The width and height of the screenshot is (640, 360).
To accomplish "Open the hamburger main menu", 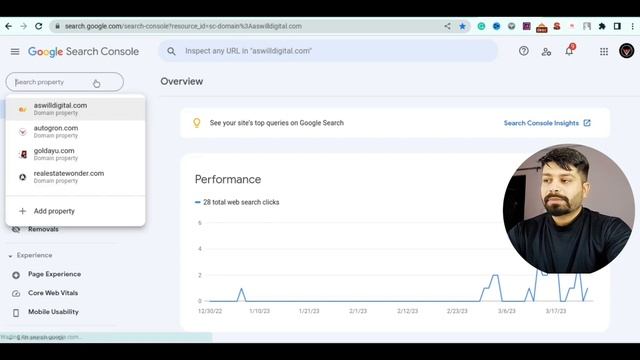I will pyautogui.click(x=15, y=51).
